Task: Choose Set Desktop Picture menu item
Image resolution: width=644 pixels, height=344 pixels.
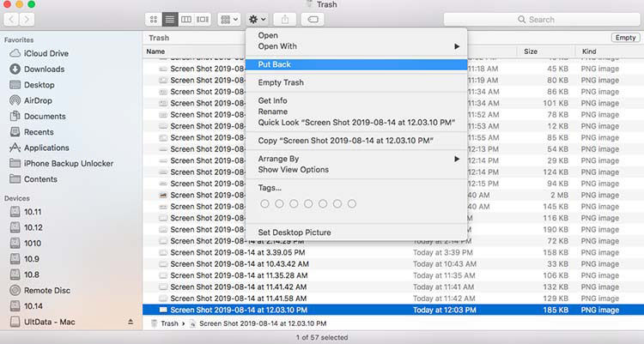Action: (295, 232)
